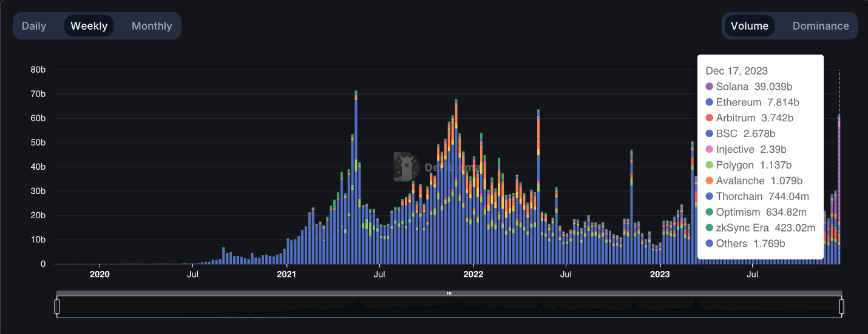868x334 pixels.
Task: Click the light green Polygon legend dot
Action: 709,165
